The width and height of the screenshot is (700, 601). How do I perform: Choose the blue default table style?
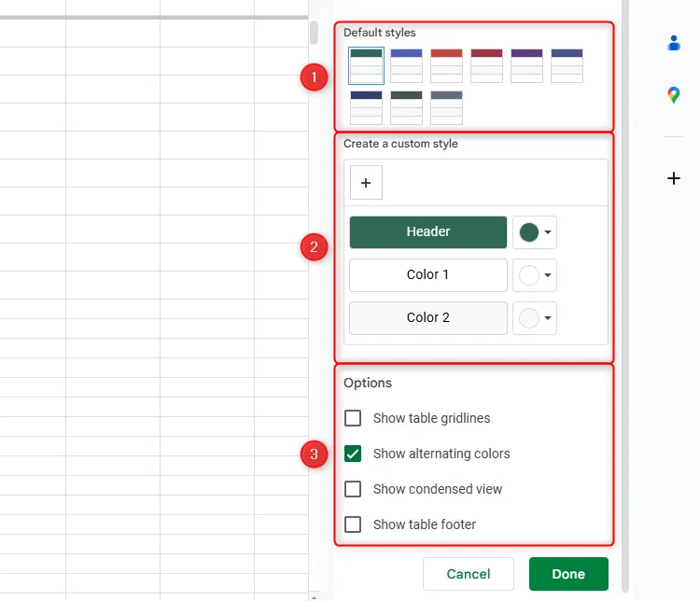tap(406, 66)
